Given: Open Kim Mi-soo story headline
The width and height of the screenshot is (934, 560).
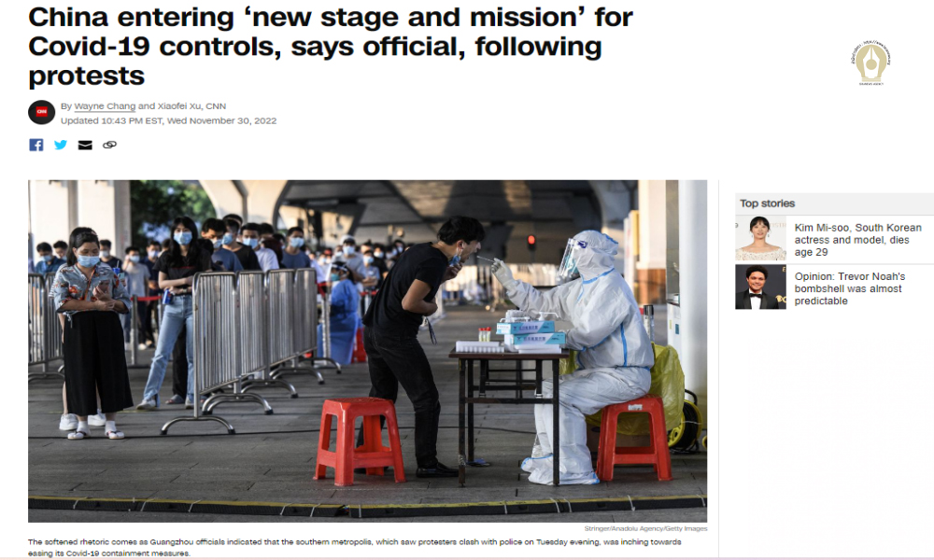Looking at the screenshot, I should point(857,240).
